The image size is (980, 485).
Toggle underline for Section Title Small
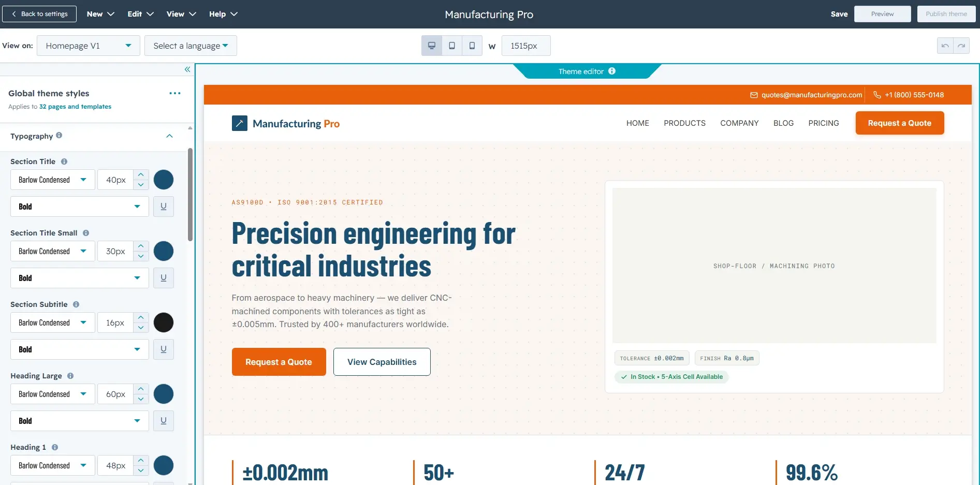(x=164, y=278)
